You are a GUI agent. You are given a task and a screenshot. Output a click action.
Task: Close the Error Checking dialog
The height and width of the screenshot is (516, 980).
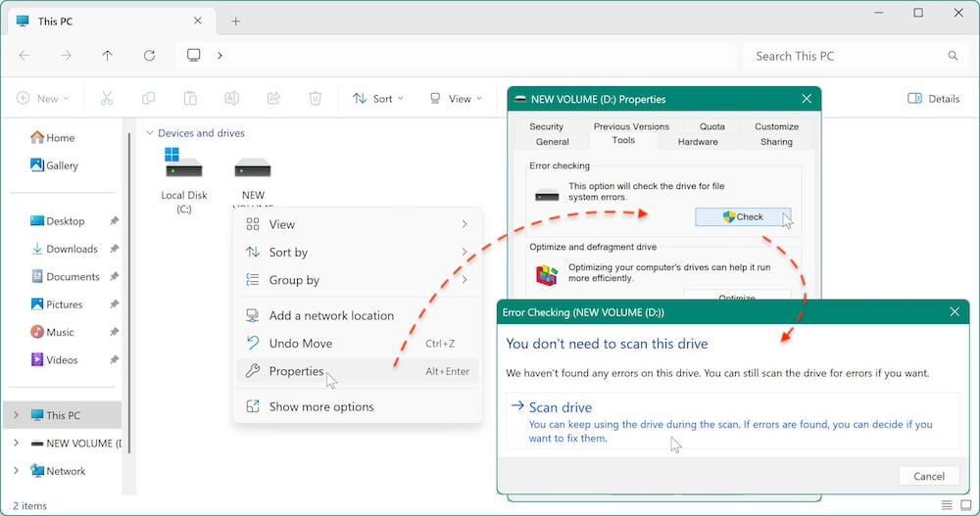click(x=955, y=311)
